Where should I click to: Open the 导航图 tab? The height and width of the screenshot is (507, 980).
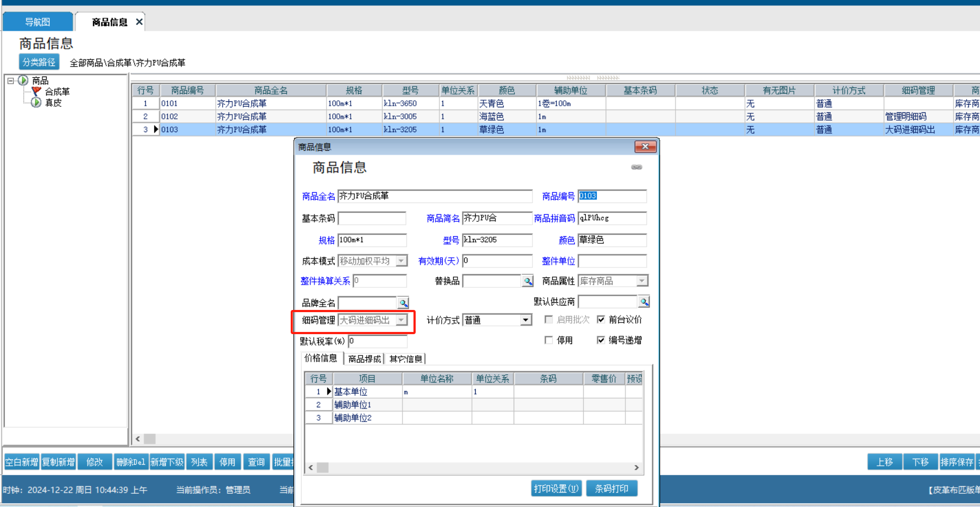click(x=37, y=22)
